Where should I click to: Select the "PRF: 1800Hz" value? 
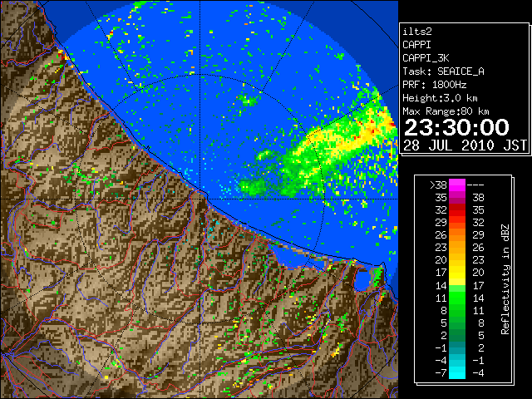tap(435, 85)
